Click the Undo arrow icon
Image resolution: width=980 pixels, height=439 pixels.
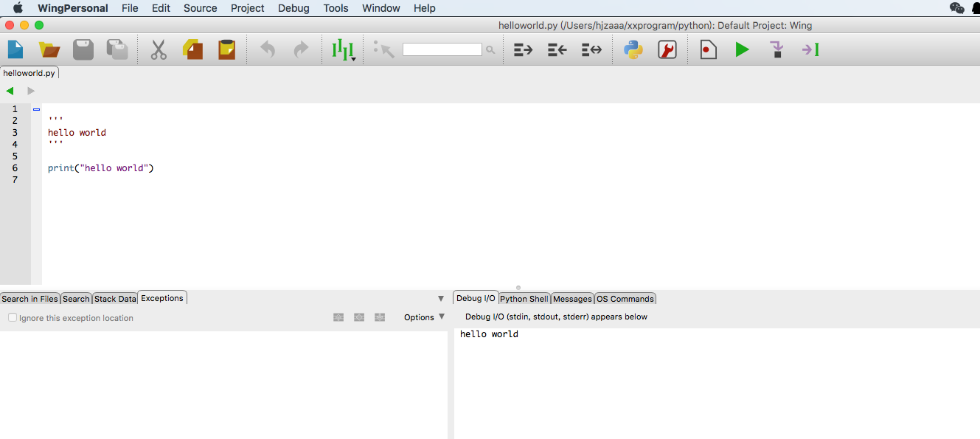point(268,49)
